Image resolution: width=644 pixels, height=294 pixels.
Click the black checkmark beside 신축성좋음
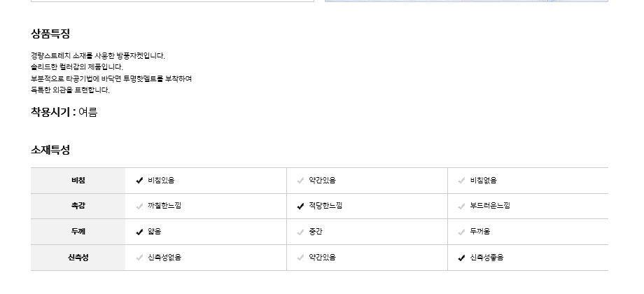(461, 258)
